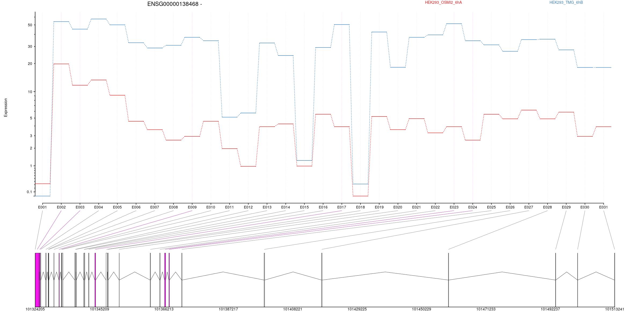Select the HEK293_TMG_6hB legend label
Screen dimensions: 644x322
[x=566, y=2]
